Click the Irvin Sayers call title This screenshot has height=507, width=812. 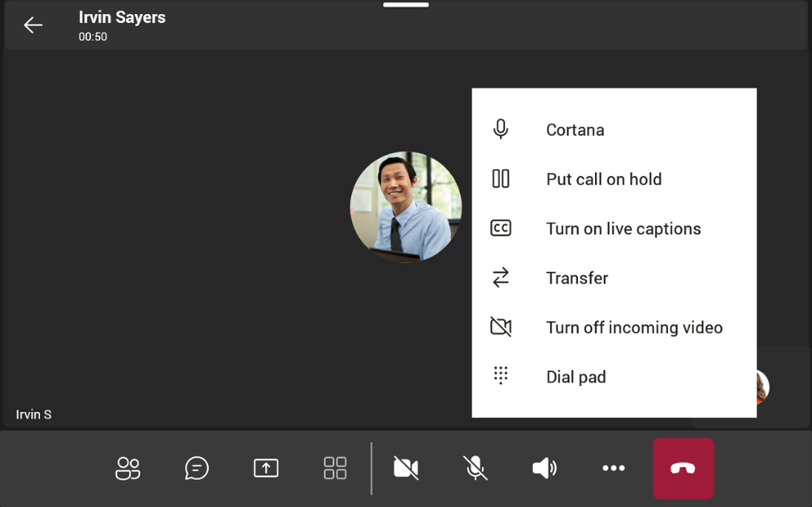tap(122, 17)
